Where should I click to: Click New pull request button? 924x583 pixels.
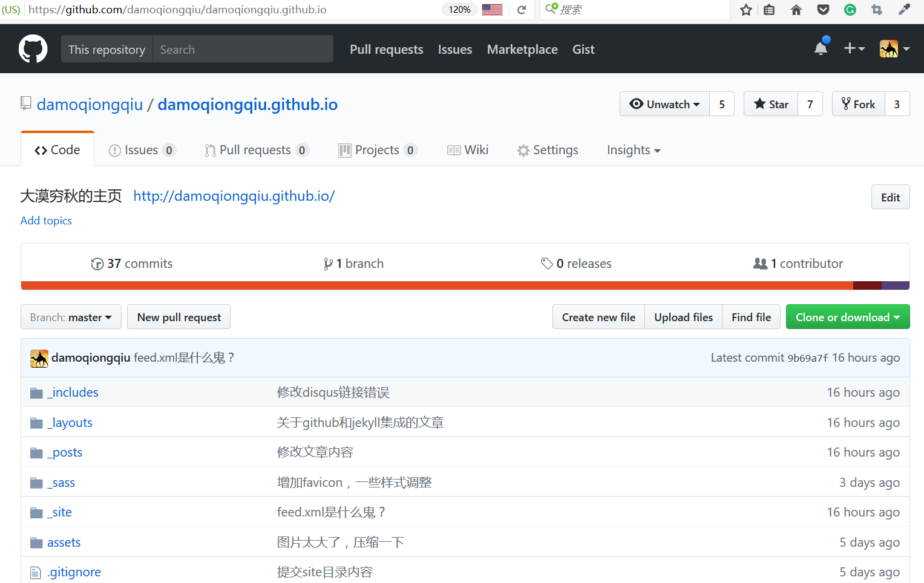point(179,317)
